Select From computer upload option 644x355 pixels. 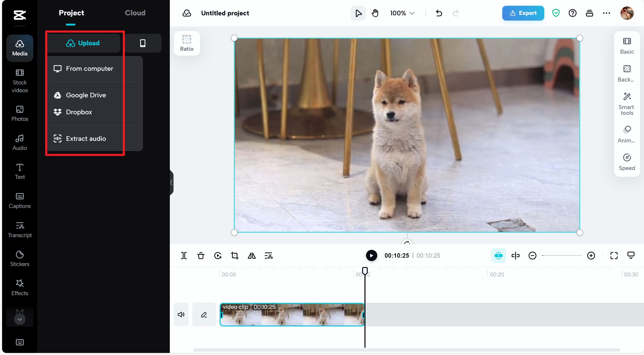[x=89, y=68]
